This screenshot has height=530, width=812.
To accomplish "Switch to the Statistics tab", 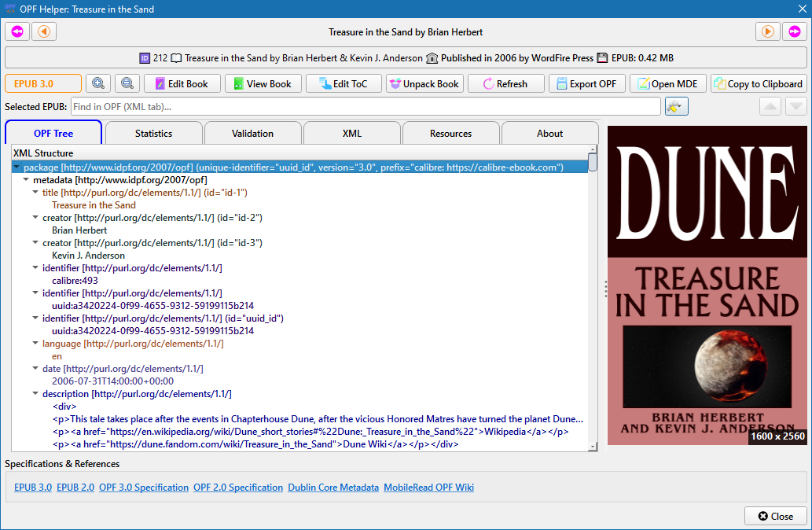I will (x=153, y=133).
